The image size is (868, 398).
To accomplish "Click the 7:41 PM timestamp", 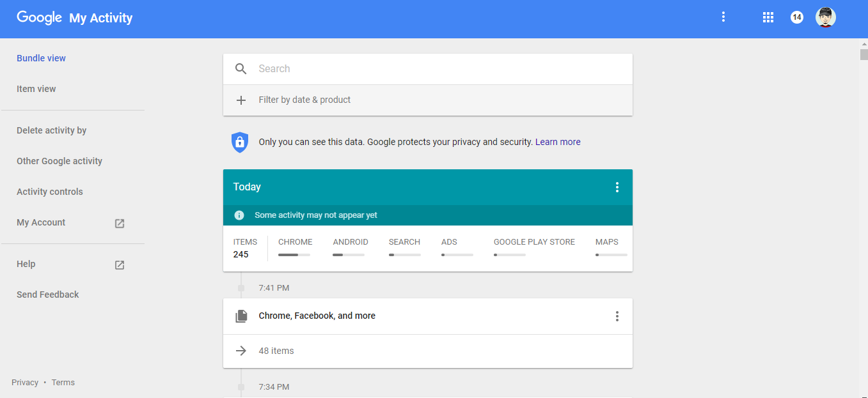I will coord(274,288).
